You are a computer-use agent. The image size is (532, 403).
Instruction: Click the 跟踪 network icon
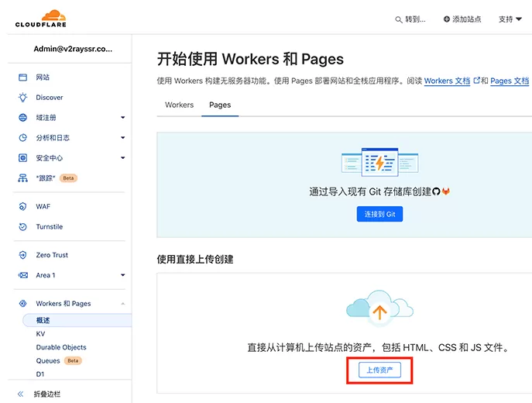click(22, 178)
